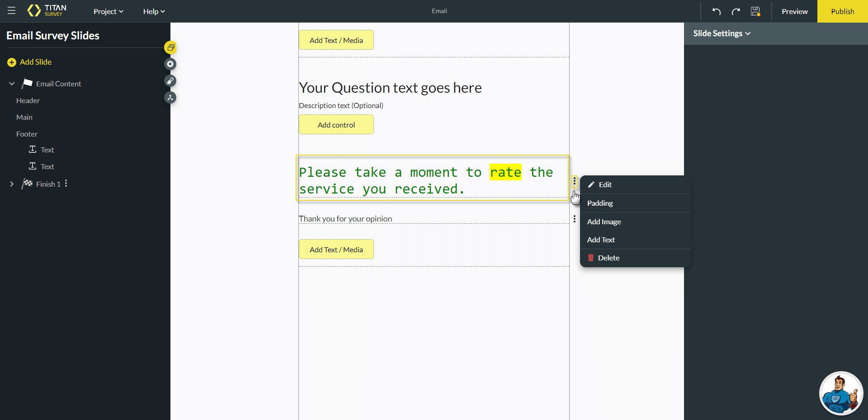This screenshot has width=868, height=420.
Task: Click 'Thank you for your opinion' text
Action: [345, 218]
